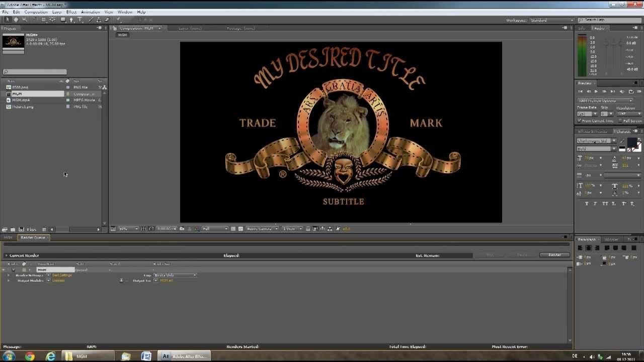Image resolution: width=644 pixels, height=362 pixels.
Task: Click the Play button in Preview panel
Action: [596, 91]
